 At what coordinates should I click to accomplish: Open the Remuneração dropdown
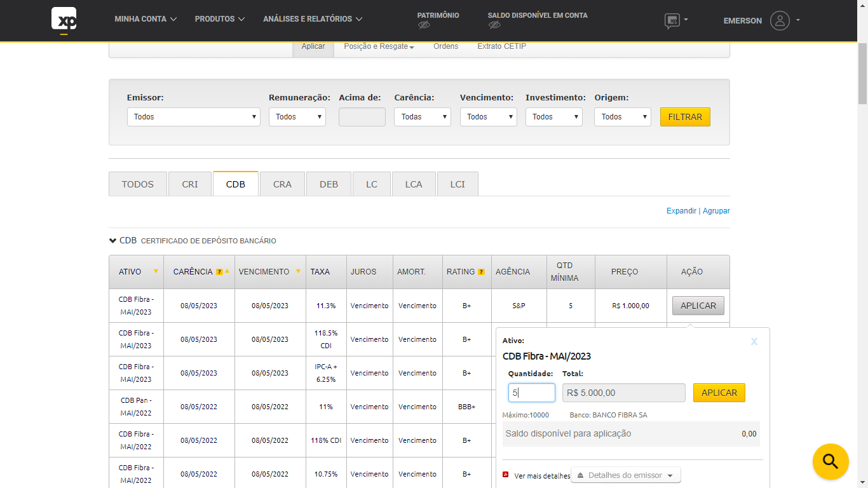297,117
